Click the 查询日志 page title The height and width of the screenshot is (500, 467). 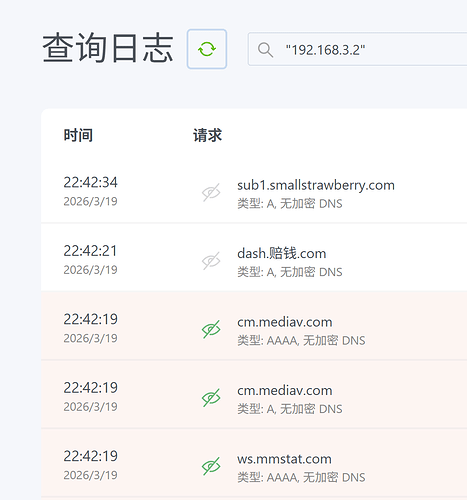(x=108, y=48)
